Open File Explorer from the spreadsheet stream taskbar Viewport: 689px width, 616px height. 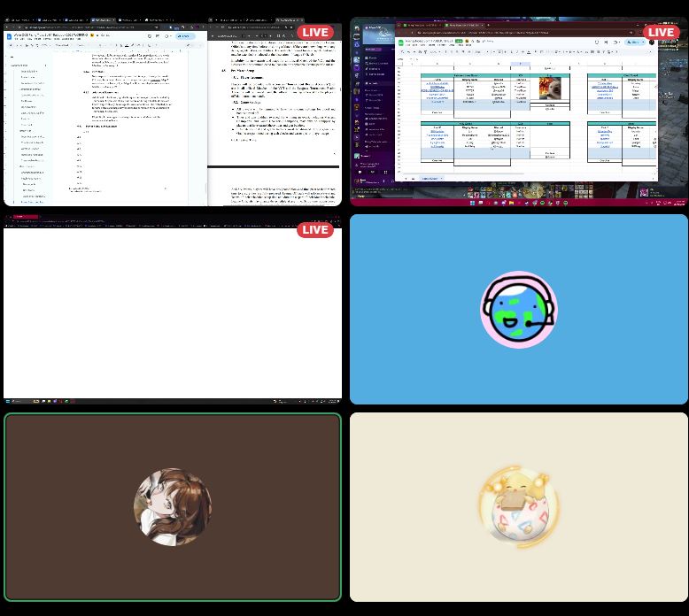click(x=512, y=204)
